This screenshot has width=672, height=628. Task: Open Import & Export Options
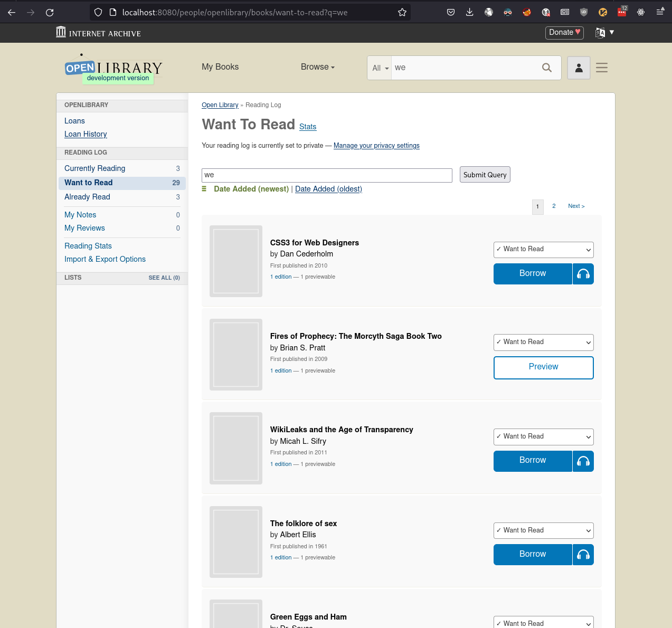click(105, 259)
